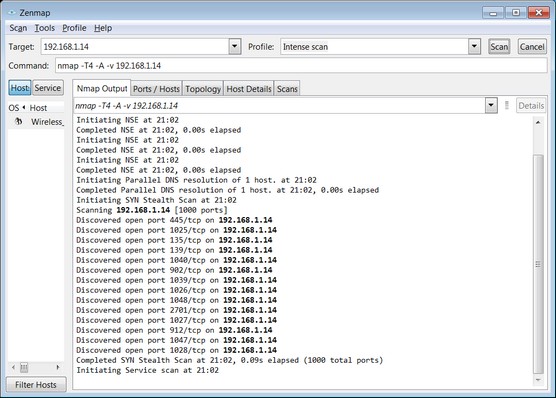The width and height of the screenshot is (556, 398).
Task: Select the Services toggle button
Action: (48, 88)
